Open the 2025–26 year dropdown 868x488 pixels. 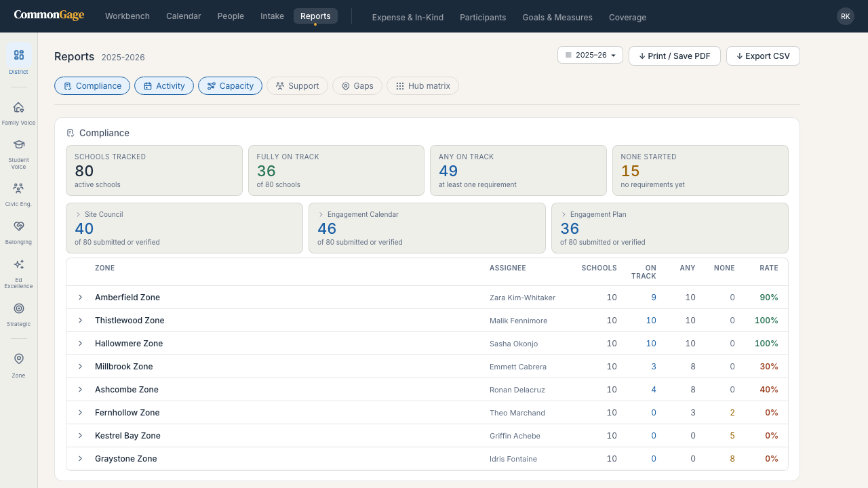(590, 56)
